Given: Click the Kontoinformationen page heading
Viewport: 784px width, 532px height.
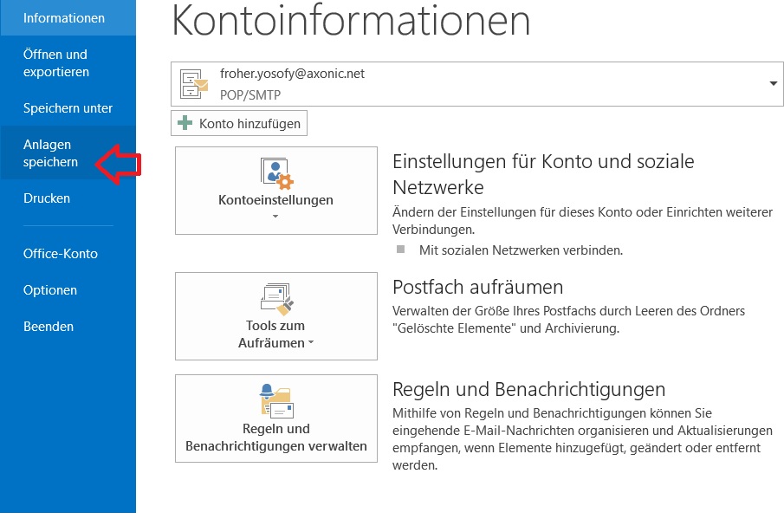Looking at the screenshot, I should click(351, 21).
